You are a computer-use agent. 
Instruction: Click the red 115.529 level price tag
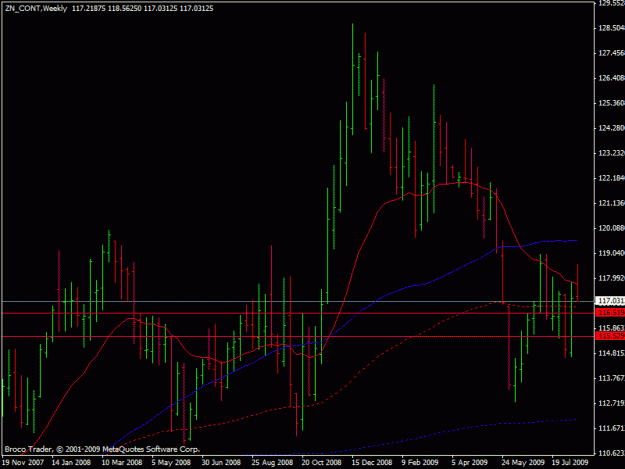coord(610,336)
